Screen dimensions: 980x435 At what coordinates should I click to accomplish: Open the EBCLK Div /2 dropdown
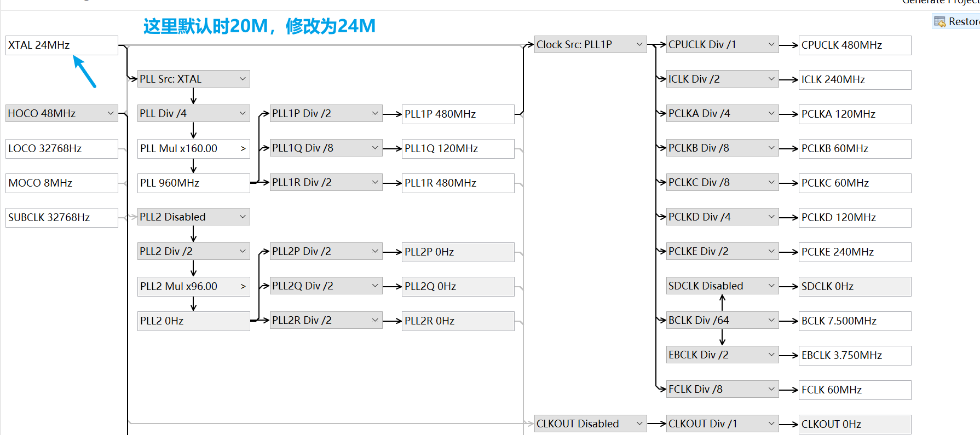(723, 355)
